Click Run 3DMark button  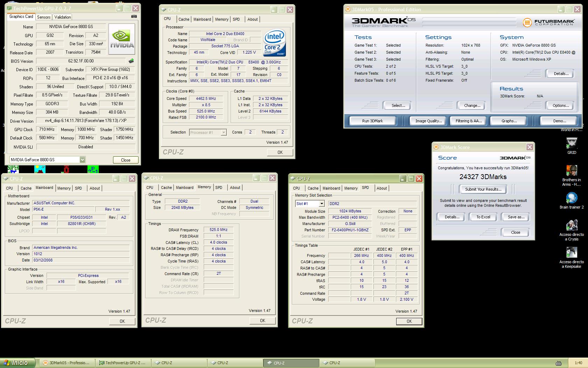[x=372, y=121]
